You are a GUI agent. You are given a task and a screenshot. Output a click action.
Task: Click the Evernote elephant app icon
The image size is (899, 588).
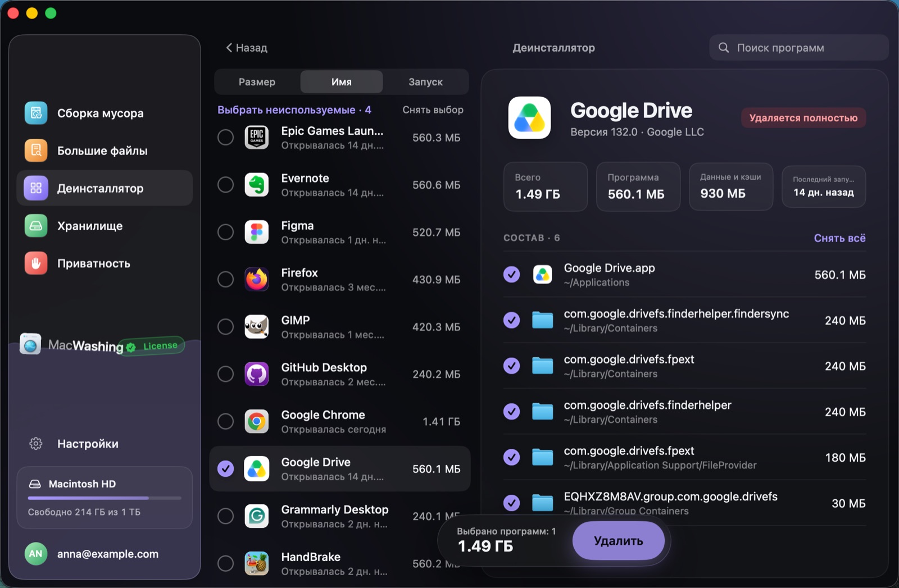point(257,185)
